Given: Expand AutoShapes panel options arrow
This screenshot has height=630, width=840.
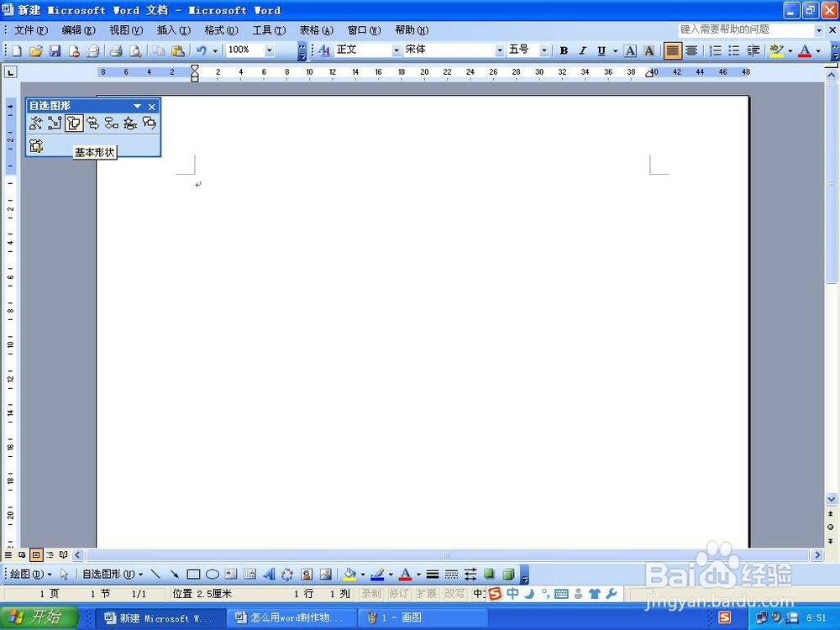Looking at the screenshot, I should click(x=137, y=106).
